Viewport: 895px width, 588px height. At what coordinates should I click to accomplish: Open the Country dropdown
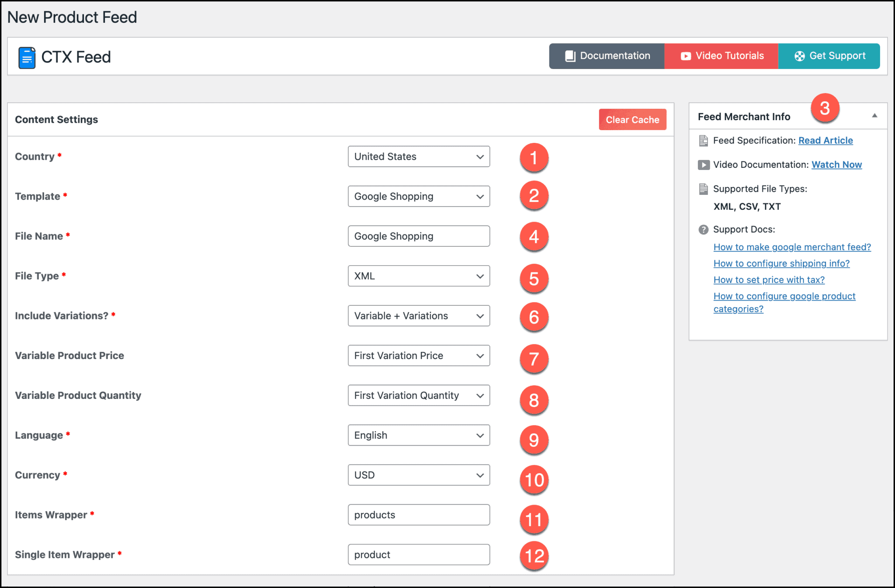[418, 156]
